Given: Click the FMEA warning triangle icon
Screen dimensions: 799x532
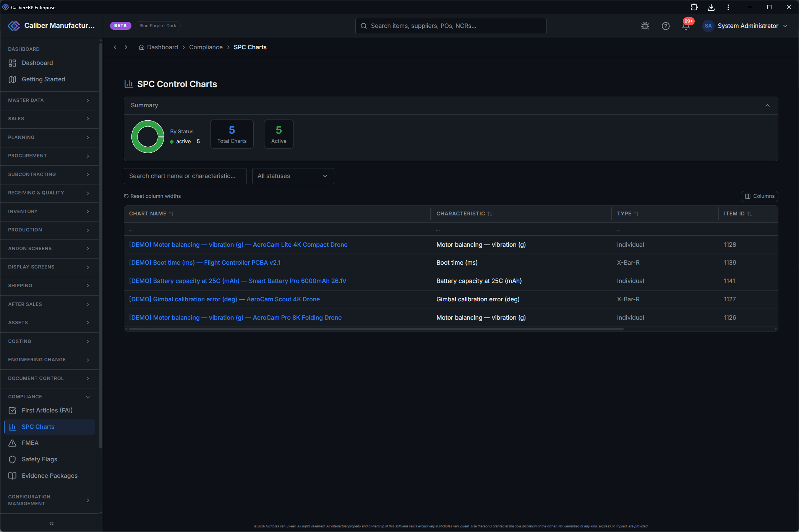Looking at the screenshot, I should point(12,443).
